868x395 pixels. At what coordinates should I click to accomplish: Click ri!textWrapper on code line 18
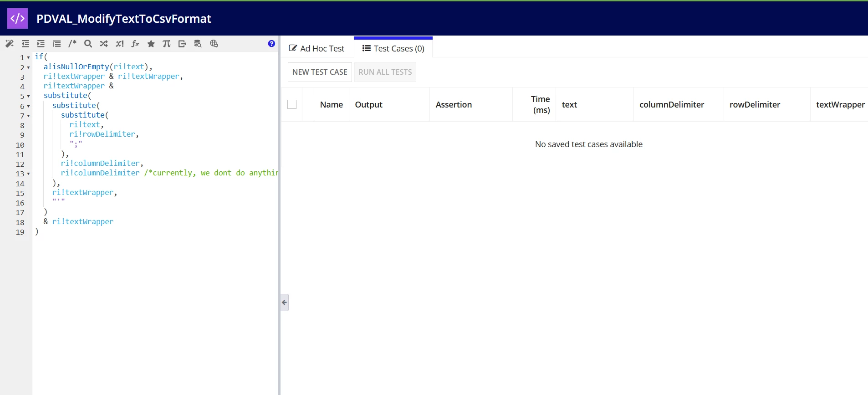coord(83,221)
